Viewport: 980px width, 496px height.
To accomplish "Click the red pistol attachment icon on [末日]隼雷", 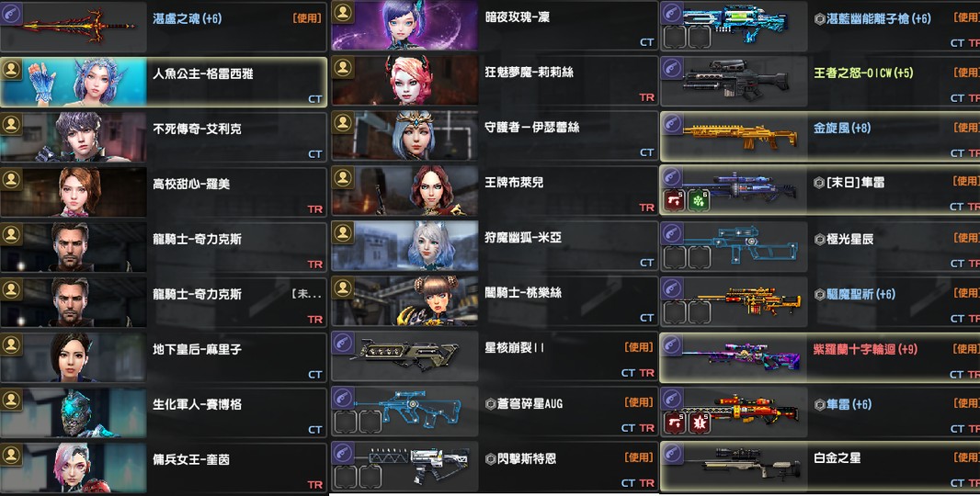I will pos(675,201).
